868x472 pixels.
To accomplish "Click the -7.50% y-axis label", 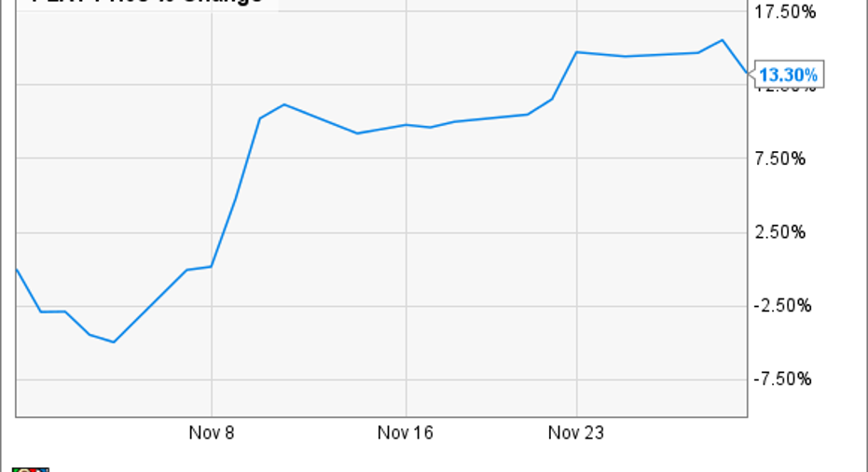I will (x=782, y=379).
